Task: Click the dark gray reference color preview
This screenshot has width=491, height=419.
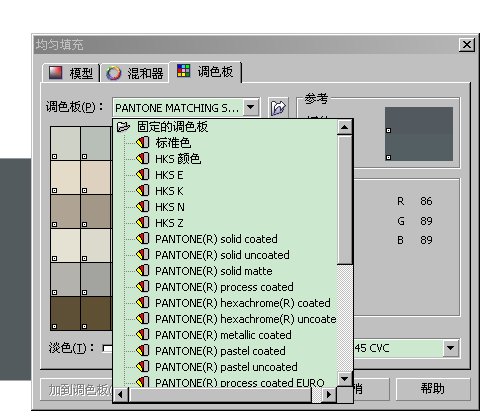Action: click(419, 134)
